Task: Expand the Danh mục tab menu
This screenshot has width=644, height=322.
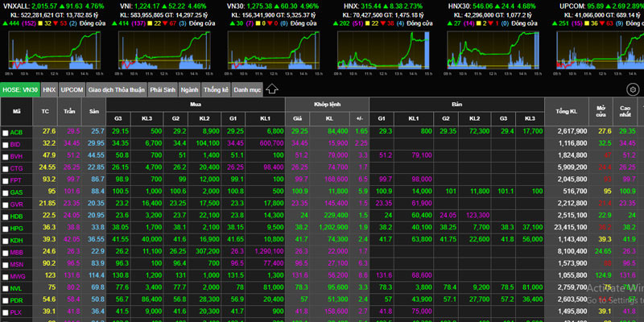Action: coord(246,89)
